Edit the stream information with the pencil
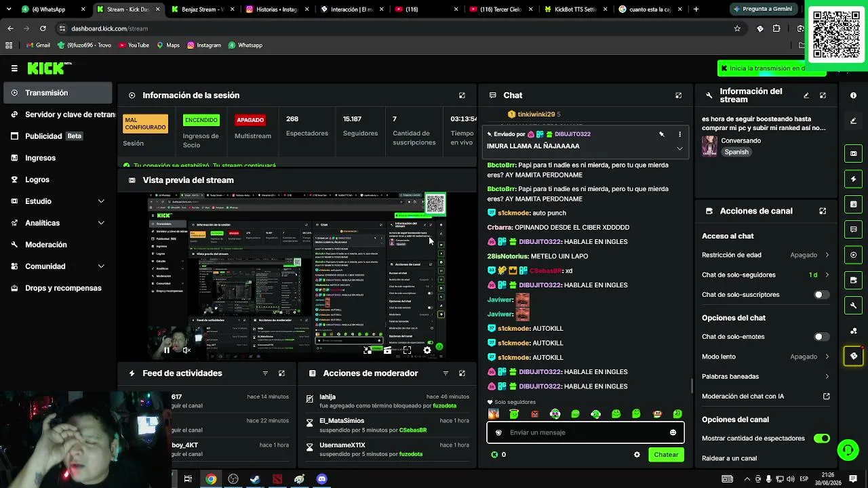Image resolution: width=868 pixels, height=488 pixels. 806,96
